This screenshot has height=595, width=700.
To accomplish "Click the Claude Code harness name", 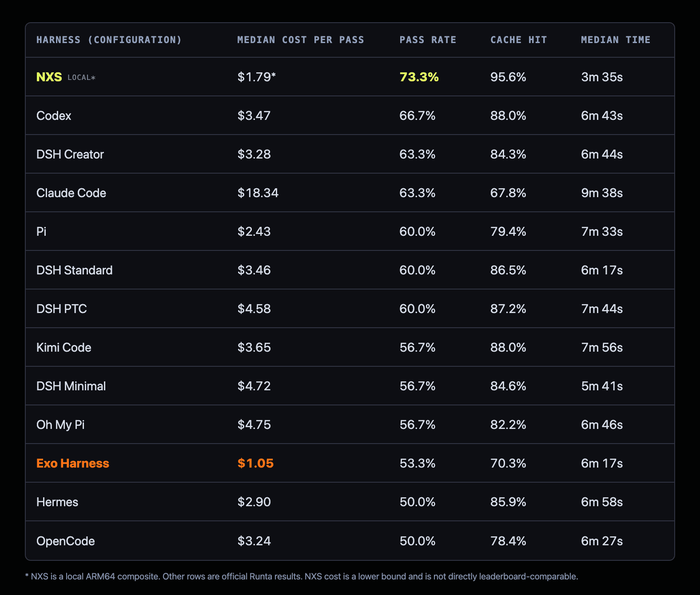I will (71, 193).
